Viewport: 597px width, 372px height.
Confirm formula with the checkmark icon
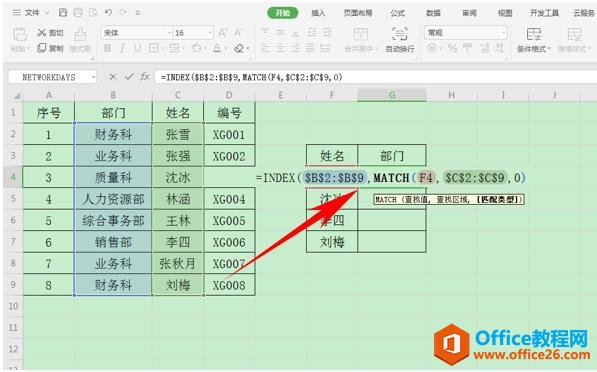click(129, 77)
